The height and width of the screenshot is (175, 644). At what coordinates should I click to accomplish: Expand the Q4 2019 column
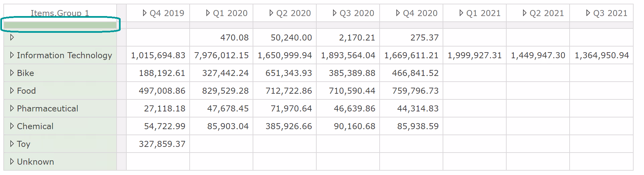click(x=144, y=13)
